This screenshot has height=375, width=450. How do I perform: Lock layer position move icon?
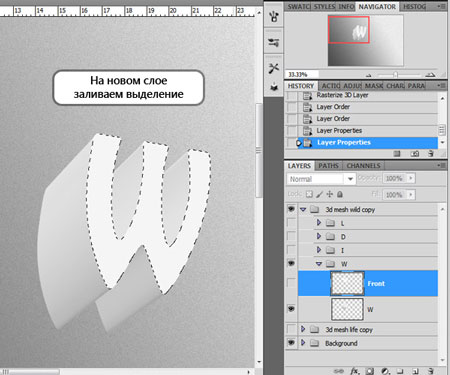click(x=330, y=194)
